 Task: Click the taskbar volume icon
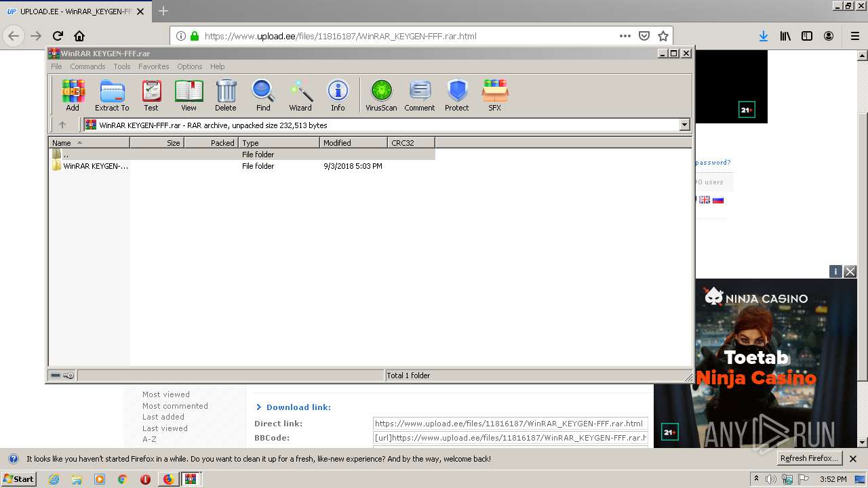(x=771, y=479)
